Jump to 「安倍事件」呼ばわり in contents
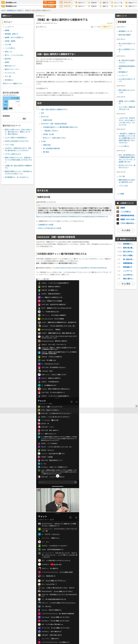 pos(51,131)
